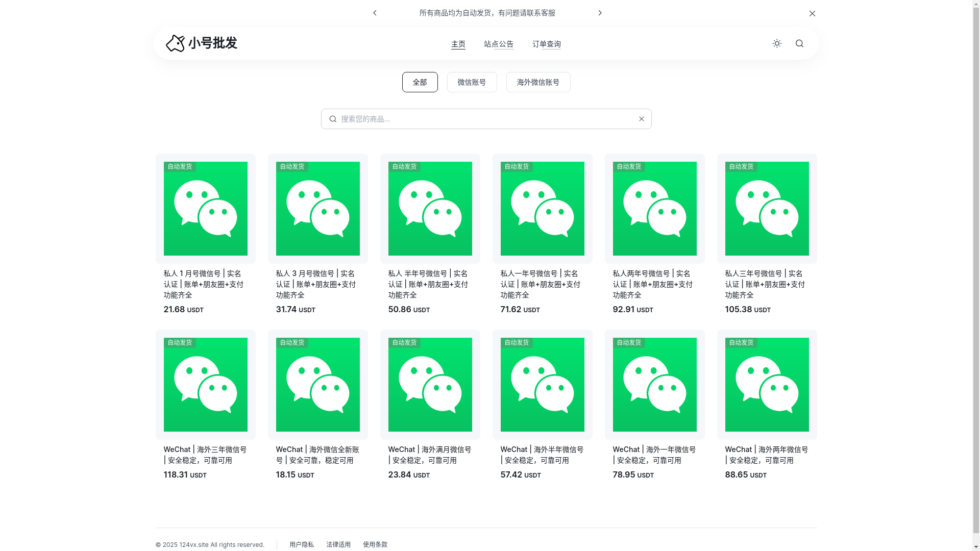The height and width of the screenshot is (551, 980).
Task: Click the announcement text about 自动发货
Action: 487,13
